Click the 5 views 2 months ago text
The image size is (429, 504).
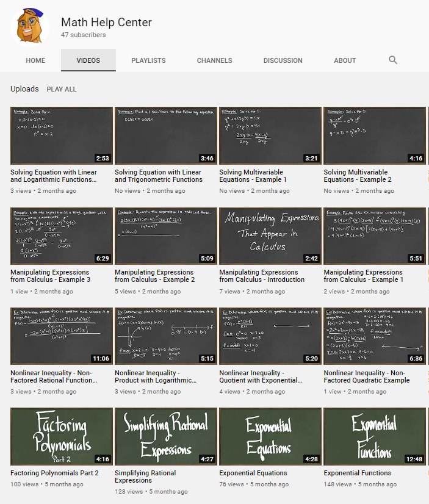(x=148, y=291)
